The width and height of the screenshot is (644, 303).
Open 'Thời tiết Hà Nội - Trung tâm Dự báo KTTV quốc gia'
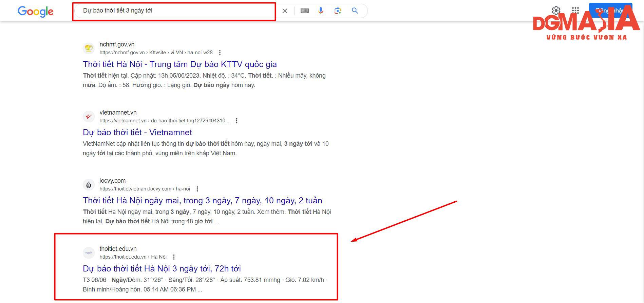180,64
